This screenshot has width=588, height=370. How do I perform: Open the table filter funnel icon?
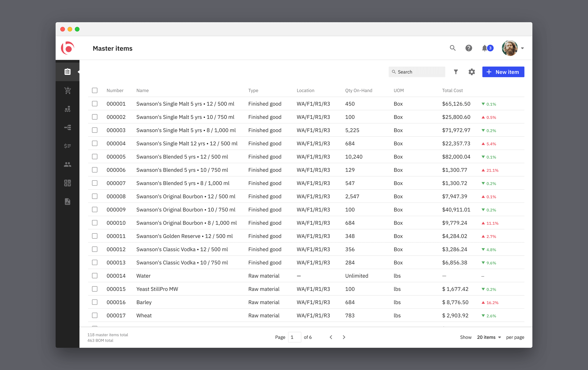456,72
